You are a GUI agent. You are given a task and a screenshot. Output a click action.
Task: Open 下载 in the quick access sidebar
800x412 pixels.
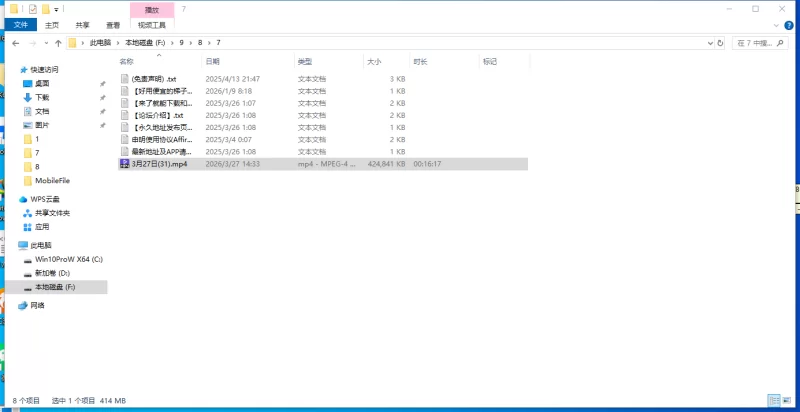pyautogui.click(x=42, y=97)
